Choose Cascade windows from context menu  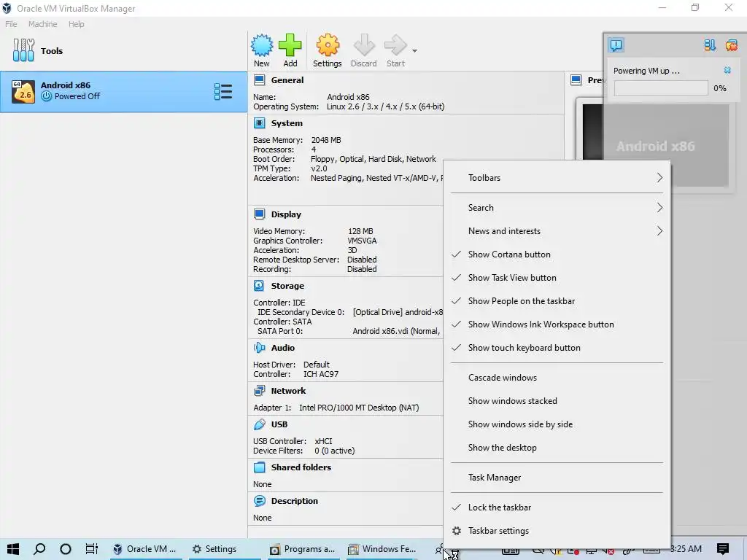click(x=557, y=378)
